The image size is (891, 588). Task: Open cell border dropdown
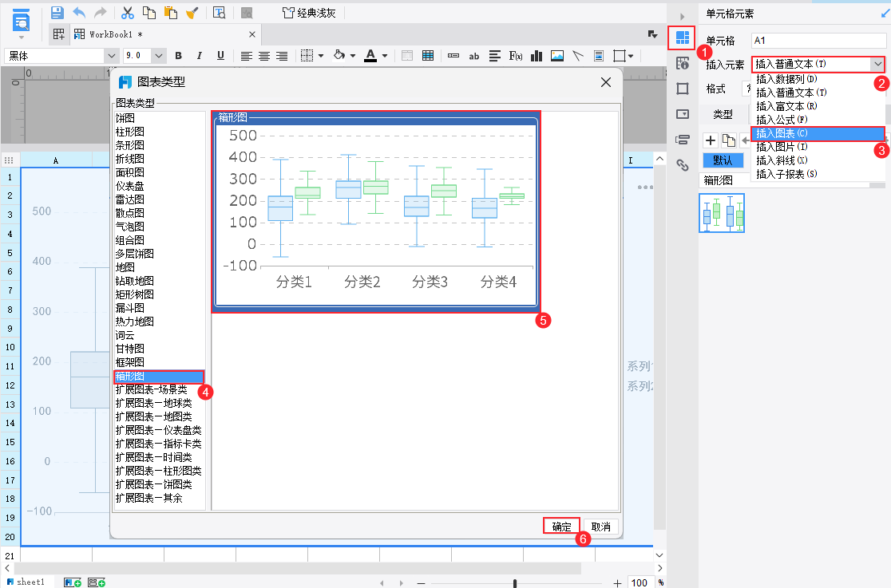(x=321, y=56)
